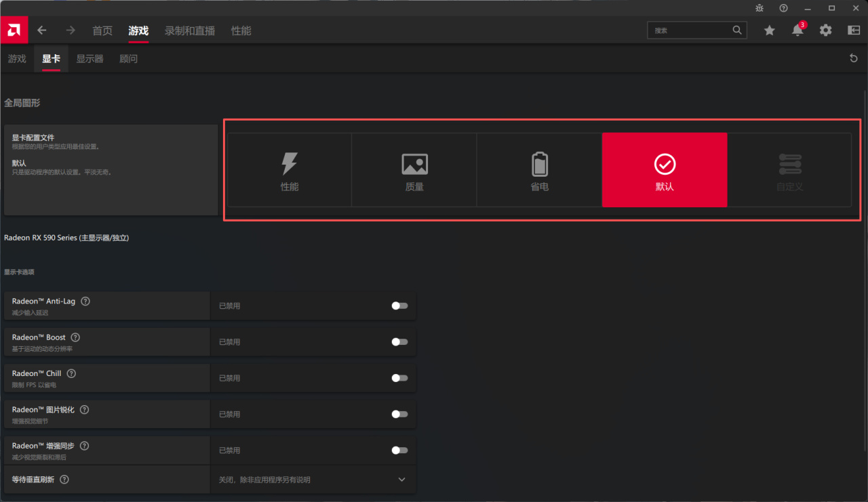This screenshot has width=868, height=502.
Task: Click the 显示卡选项 section label
Action: (19, 272)
